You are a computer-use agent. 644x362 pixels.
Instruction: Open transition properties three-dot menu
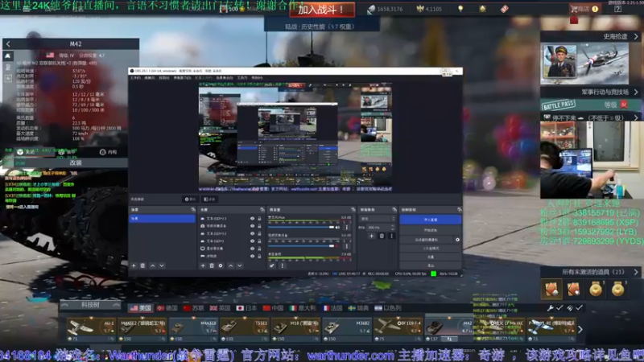pyautogui.click(x=391, y=236)
